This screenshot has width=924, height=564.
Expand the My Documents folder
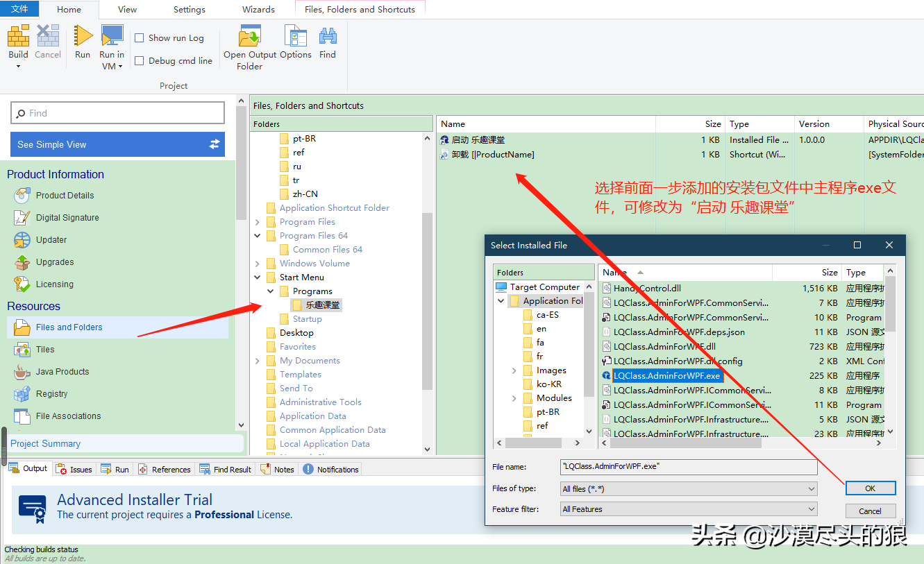pos(258,361)
